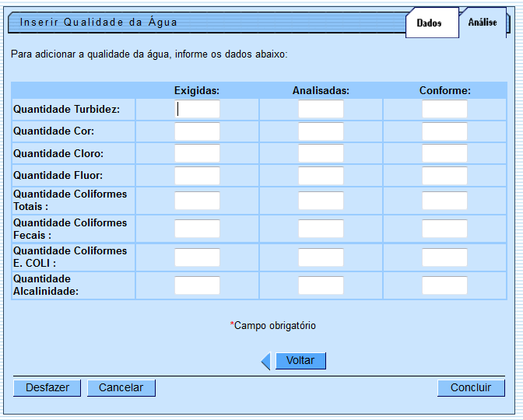523x420 pixels.
Task: Switch to the Dados tab
Action: point(429,23)
